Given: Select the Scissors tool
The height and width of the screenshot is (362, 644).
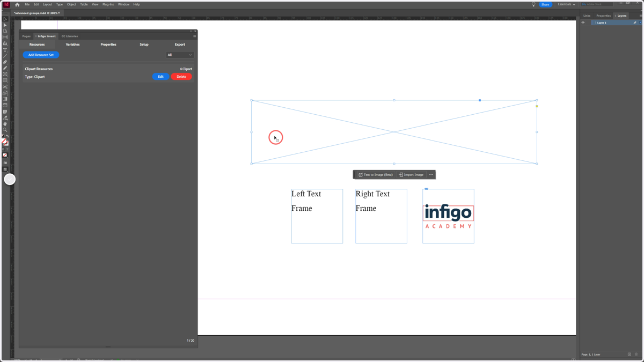Looking at the screenshot, I should [5, 86].
